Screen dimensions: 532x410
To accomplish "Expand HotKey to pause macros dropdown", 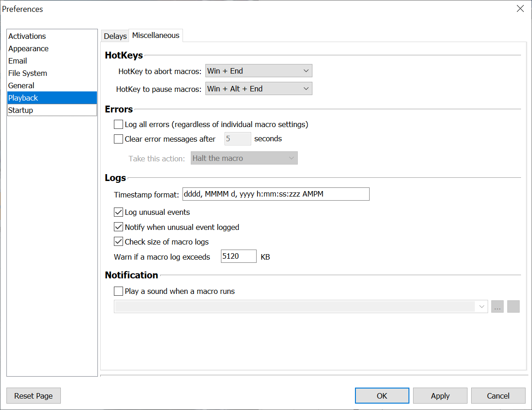I will pos(258,89).
